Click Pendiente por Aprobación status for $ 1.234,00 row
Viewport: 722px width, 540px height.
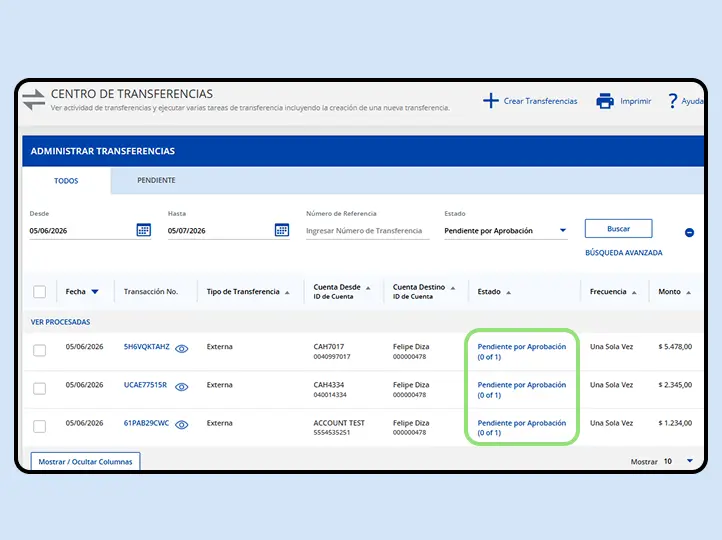[x=521, y=428]
